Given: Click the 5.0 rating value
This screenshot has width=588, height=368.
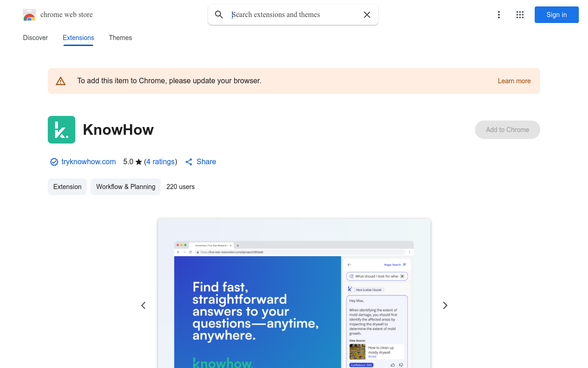Looking at the screenshot, I should click(x=128, y=162).
